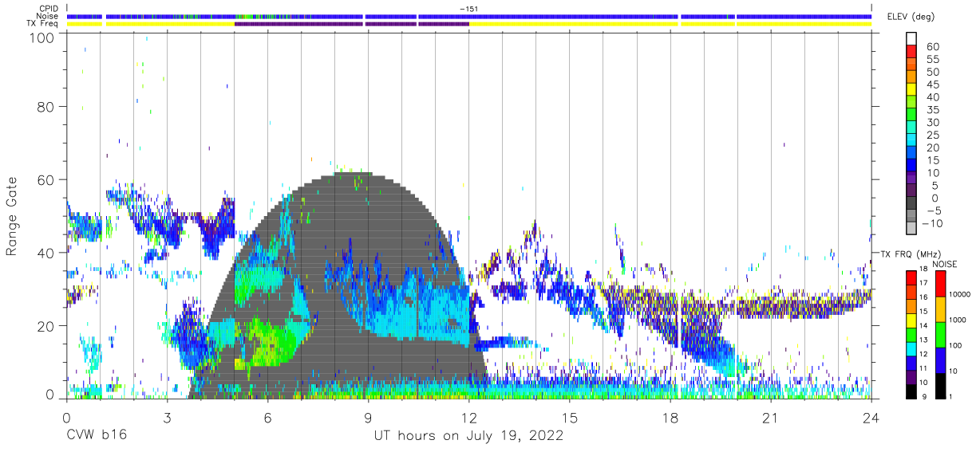Image resolution: width=980 pixels, height=452 pixels.
Task: Click the 21 hour tick on time axis
Action: point(771,417)
